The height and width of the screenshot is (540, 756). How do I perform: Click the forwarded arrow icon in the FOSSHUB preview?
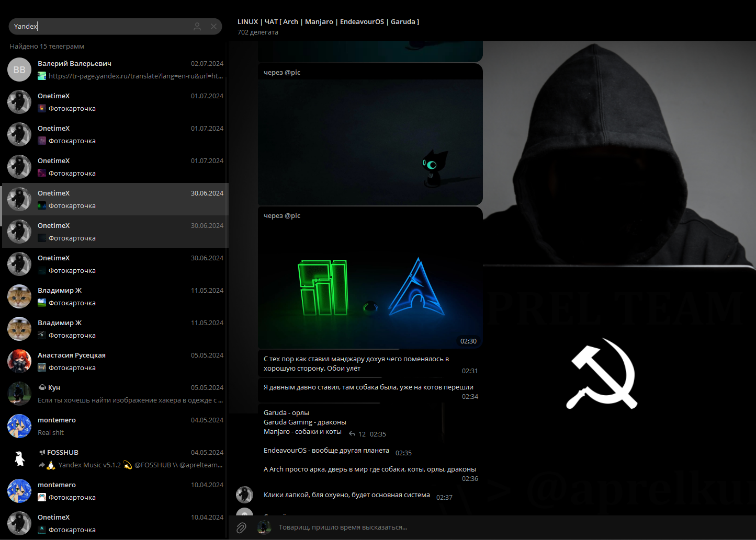(41, 465)
